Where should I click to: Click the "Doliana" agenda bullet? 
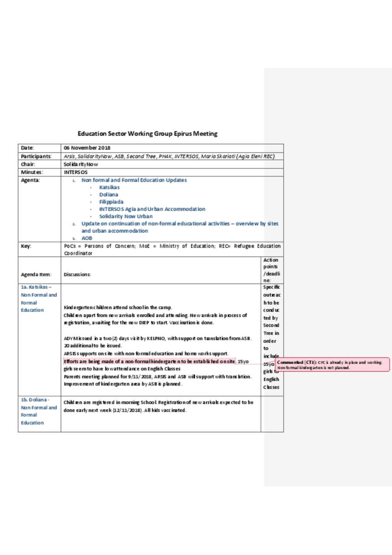click(x=109, y=195)
